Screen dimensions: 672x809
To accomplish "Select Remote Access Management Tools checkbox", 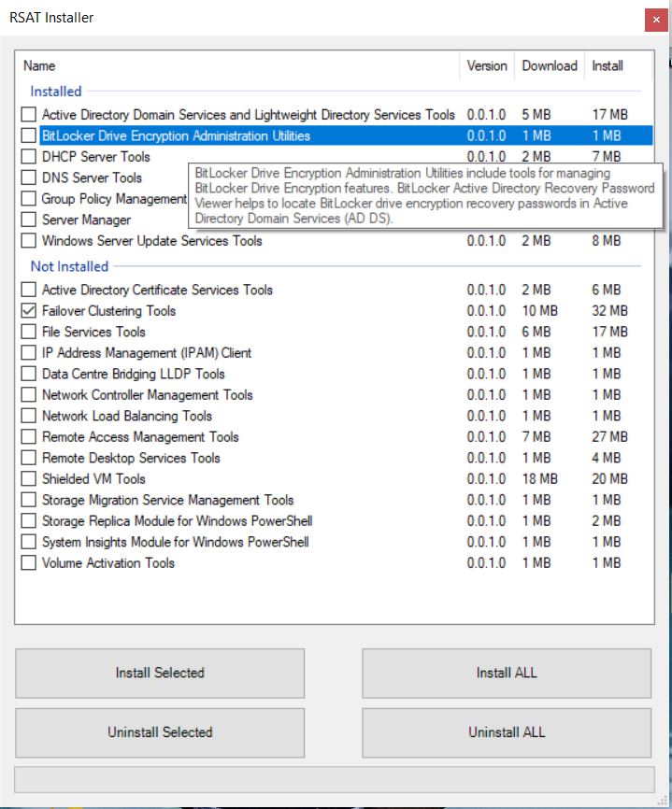I will tap(29, 437).
